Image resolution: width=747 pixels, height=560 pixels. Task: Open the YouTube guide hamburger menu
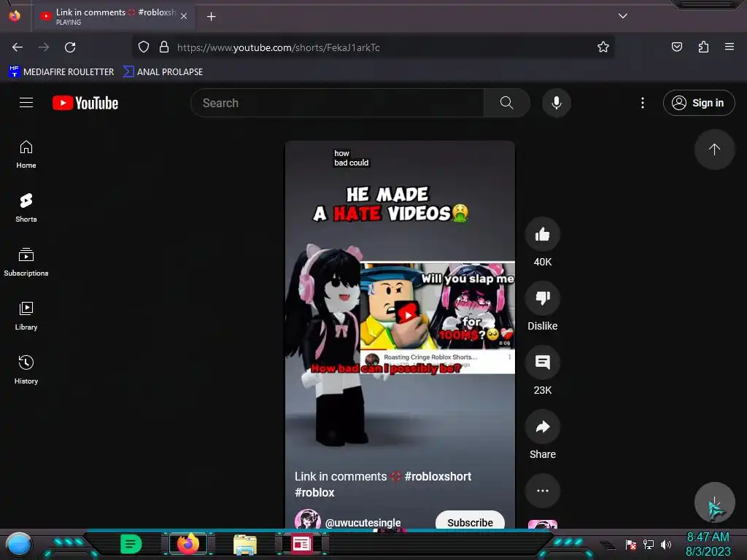pos(26,102)
